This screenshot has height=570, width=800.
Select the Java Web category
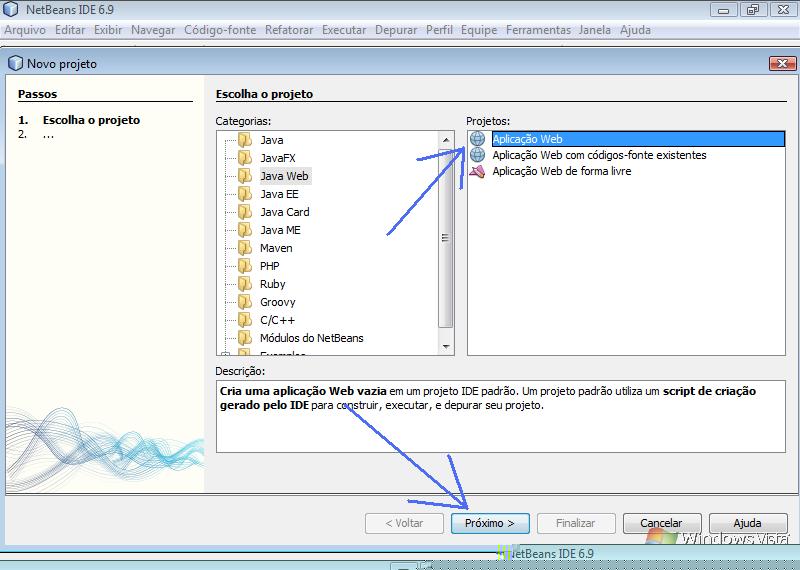click(284, 176)
